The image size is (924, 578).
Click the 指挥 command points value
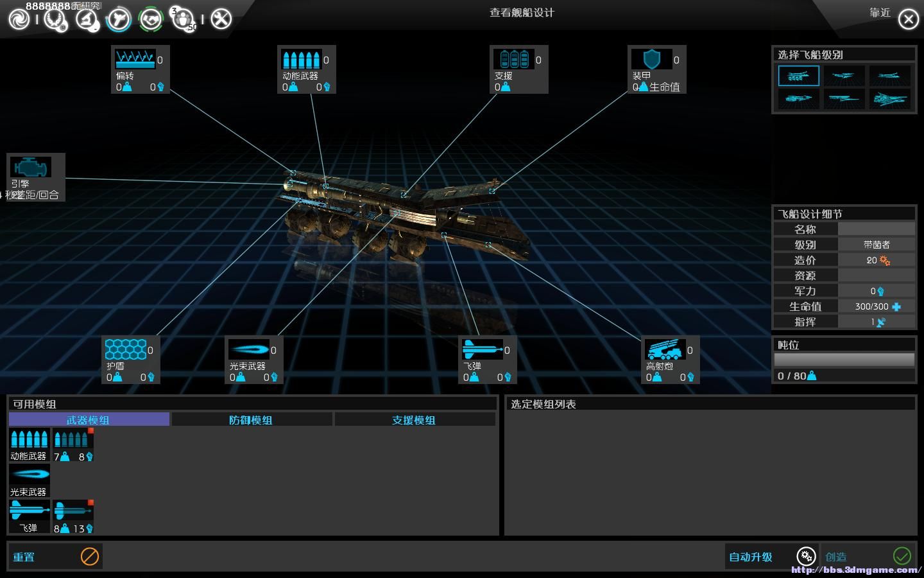(878, 322)
